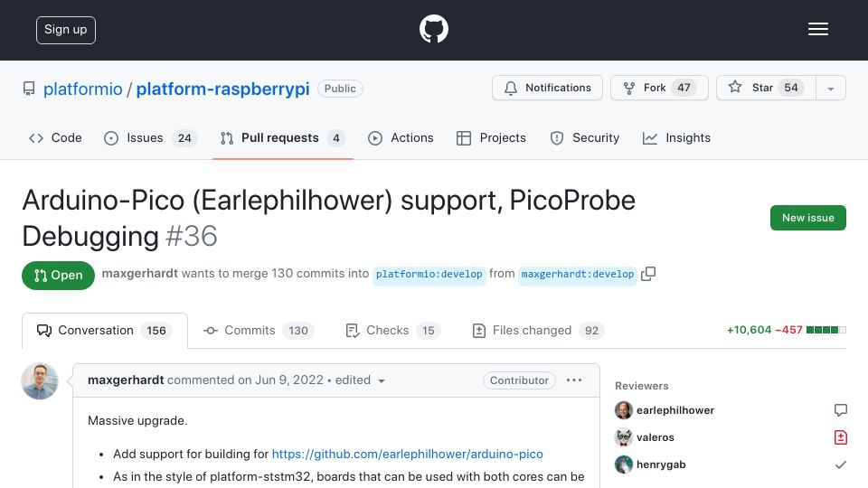
Task: Click the diffstat colored blocks
Action: point(826,331)
